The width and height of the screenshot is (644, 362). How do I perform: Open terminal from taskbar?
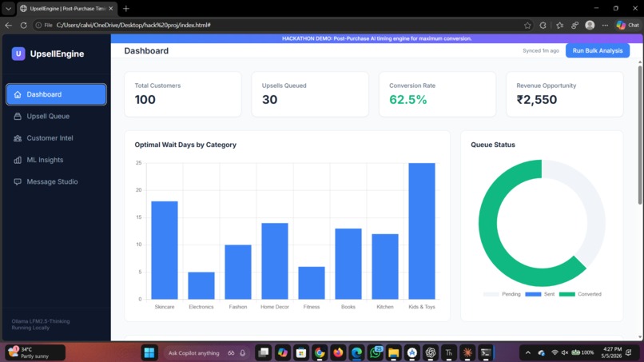486,352
